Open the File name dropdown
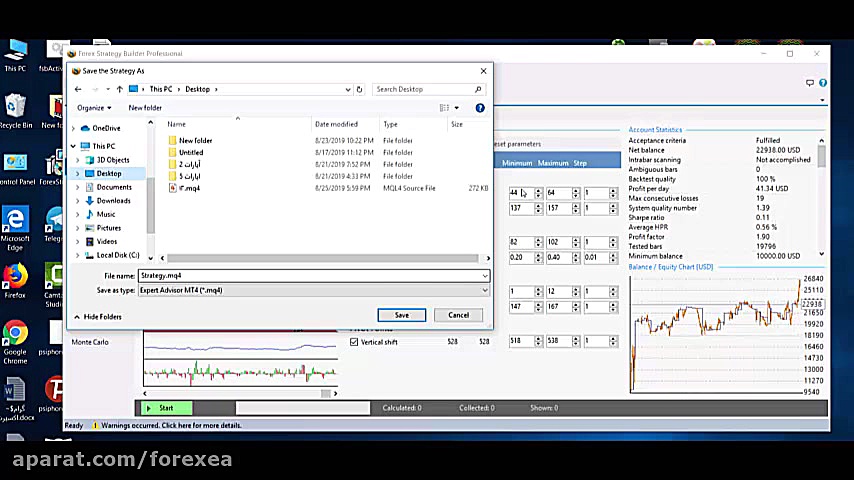 tap(485, 276)
